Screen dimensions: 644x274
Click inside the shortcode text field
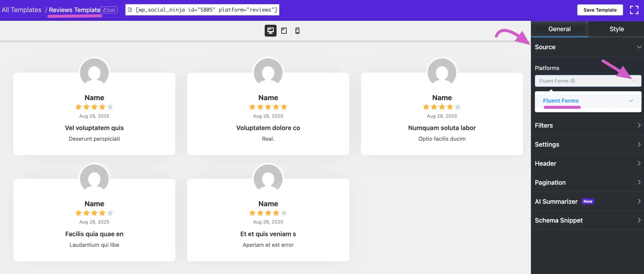click(x=201, y=10)
